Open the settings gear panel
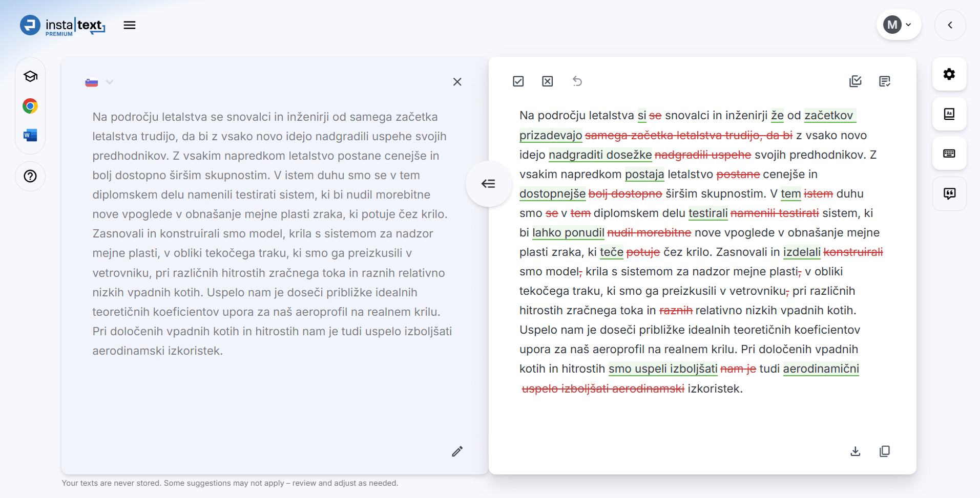Image resolution: width=980 pixels, height=498 pixels. (x=949, y=74)
